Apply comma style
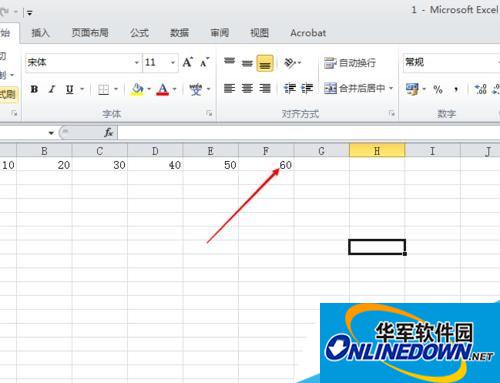Screen dimensions: 500x383 pyautogui.click(x=456, y=89)
